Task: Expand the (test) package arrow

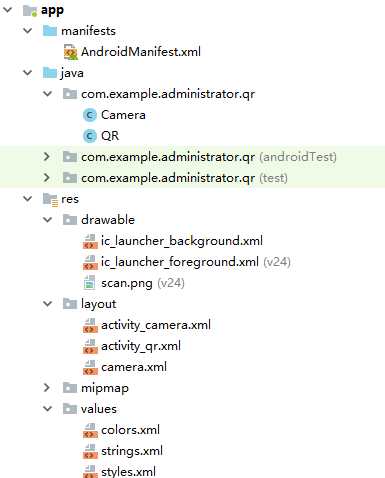Action: [47, 177]
